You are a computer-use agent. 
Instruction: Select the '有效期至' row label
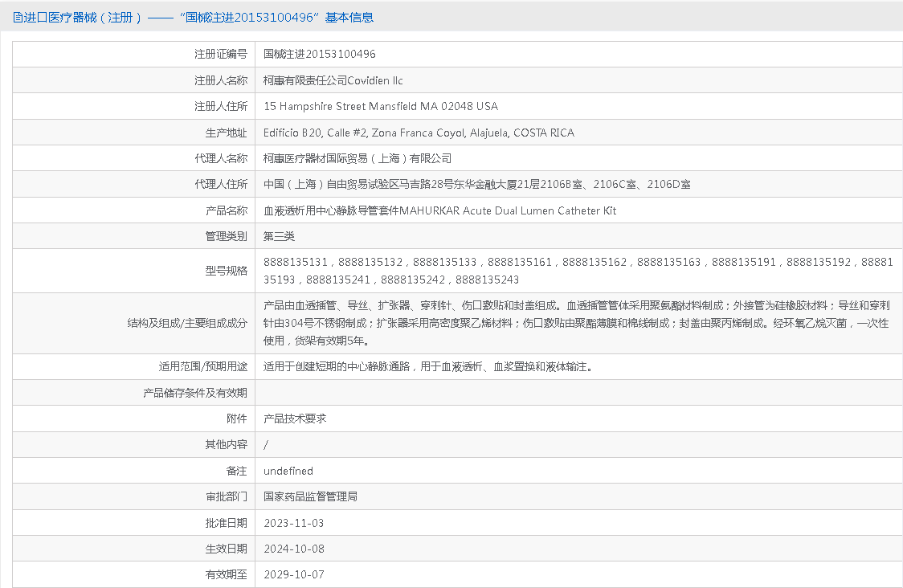click(226, 575)
